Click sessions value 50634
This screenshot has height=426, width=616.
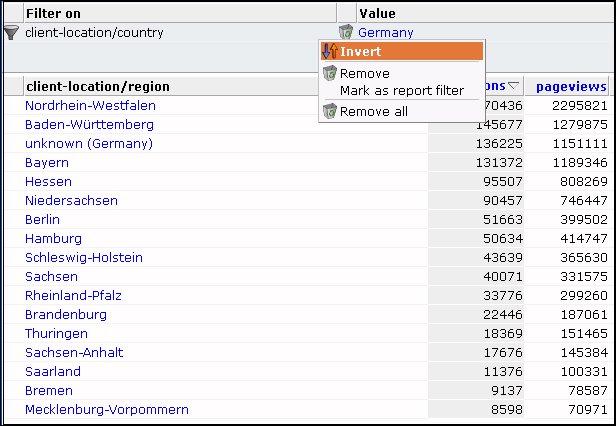pos(503,239)
